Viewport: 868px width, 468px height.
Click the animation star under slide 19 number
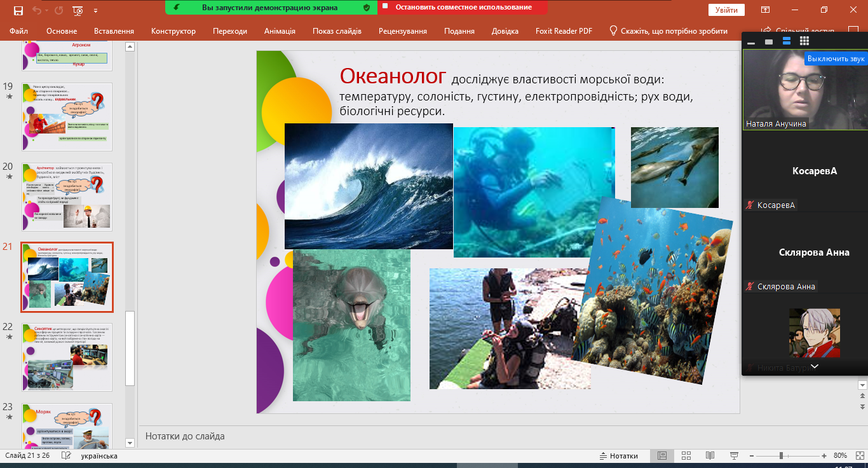coord(9,97)
